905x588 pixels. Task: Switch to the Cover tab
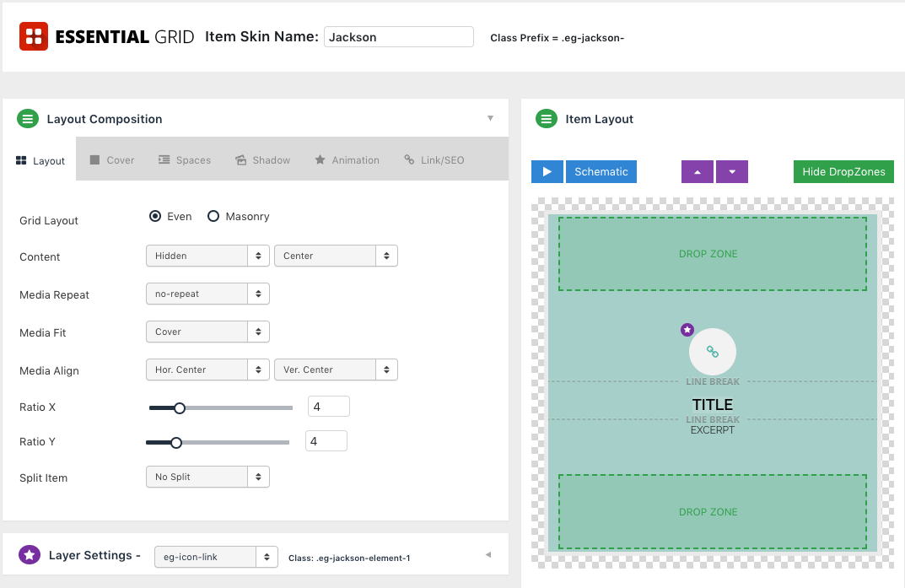click(112, 159)
